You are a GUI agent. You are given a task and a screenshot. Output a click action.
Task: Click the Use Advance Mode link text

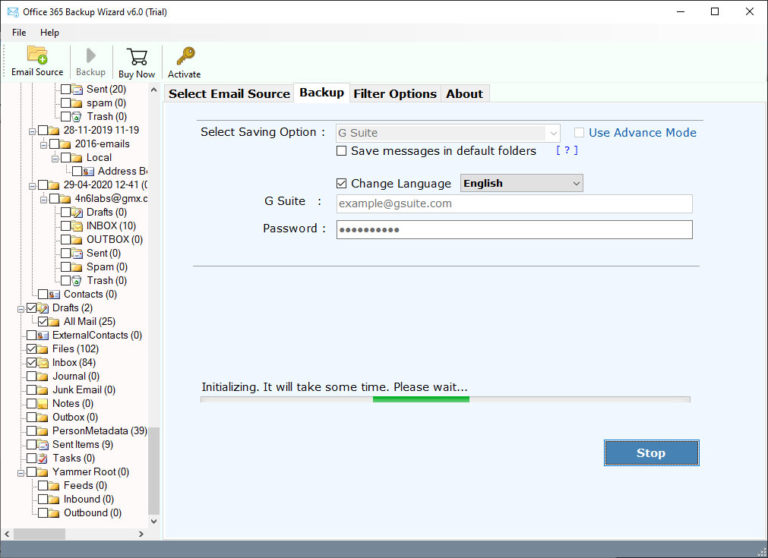642,133
